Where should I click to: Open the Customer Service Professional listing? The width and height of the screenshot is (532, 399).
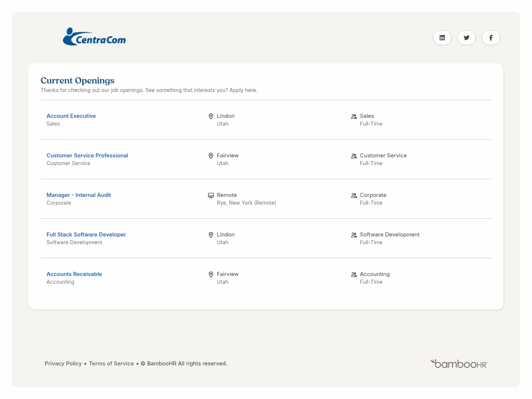click(x=87, y=156)
